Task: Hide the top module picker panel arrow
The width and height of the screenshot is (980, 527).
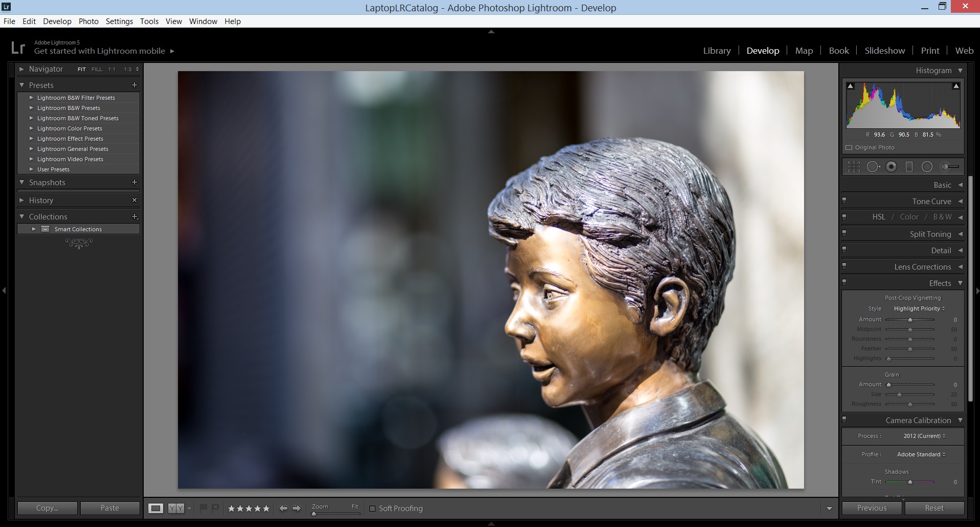Action: coord(491,32)
